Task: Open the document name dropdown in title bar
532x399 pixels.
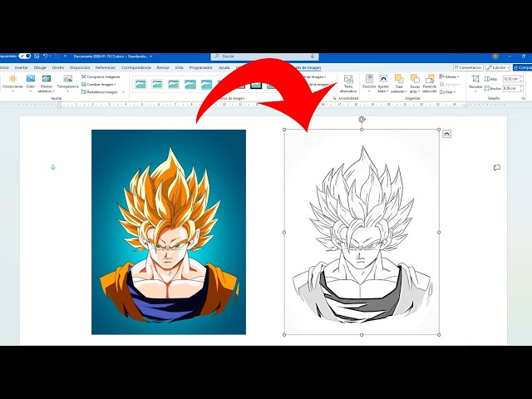Action: (151, 57)
